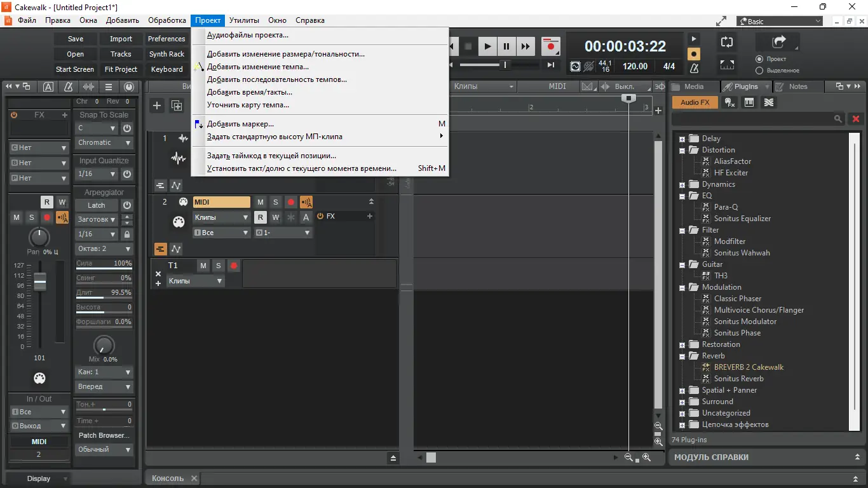Open the track properties list icon in inspector
This screenshot has width=868, height=488.
click(109, 87)
